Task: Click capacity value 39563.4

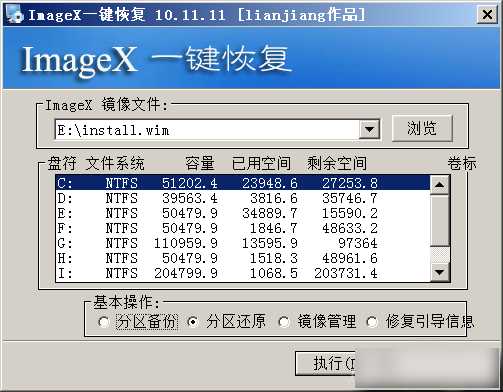Action: (190, 198)
